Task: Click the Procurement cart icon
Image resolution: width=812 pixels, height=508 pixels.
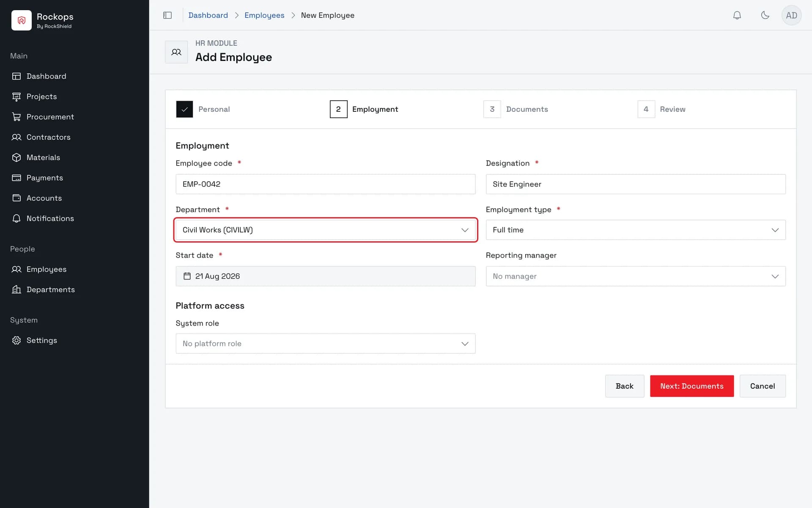Action: [x=16, y=117]
